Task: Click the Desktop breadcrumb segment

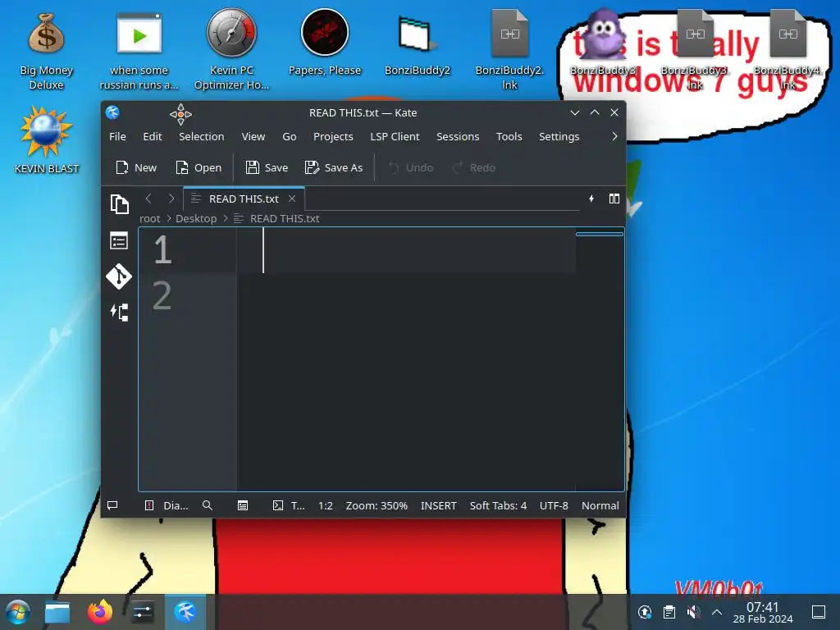Action: click(x=196, y=218)
